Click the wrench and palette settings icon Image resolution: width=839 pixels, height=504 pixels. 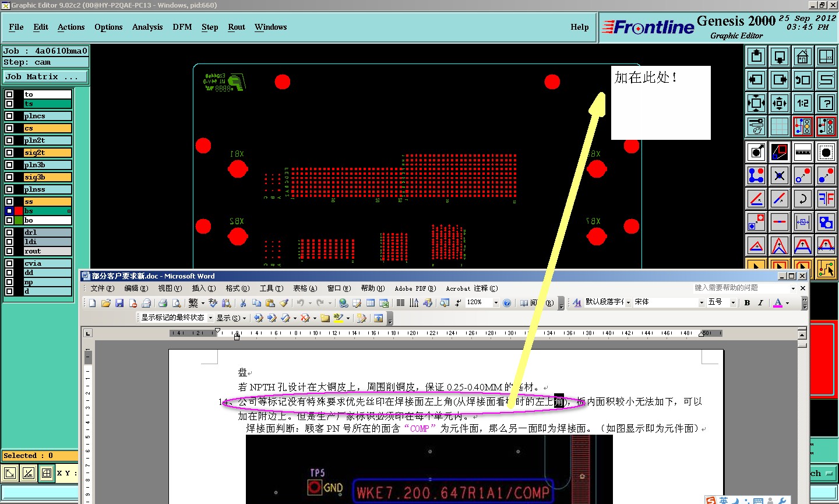click(756, 126)
